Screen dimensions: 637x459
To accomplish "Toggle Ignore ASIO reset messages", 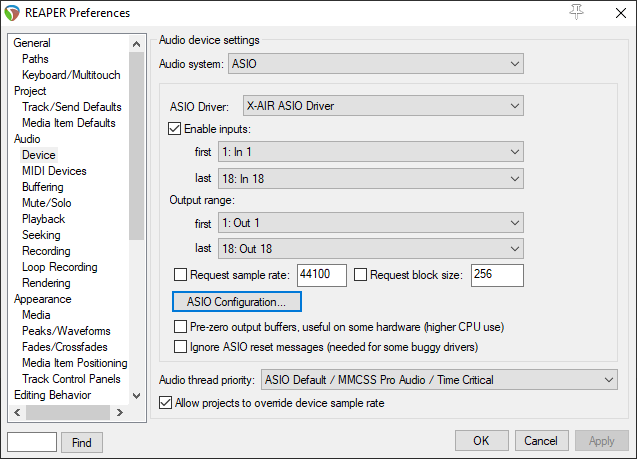I will (181, 347).
